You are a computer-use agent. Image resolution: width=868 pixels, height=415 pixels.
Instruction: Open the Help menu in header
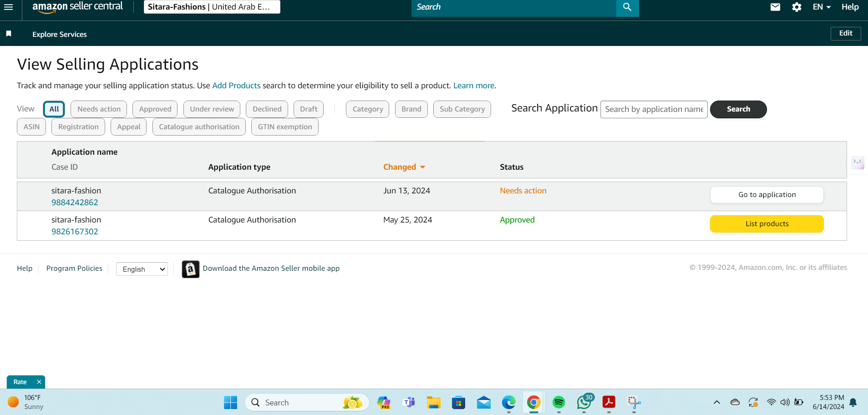coord(850,7)
